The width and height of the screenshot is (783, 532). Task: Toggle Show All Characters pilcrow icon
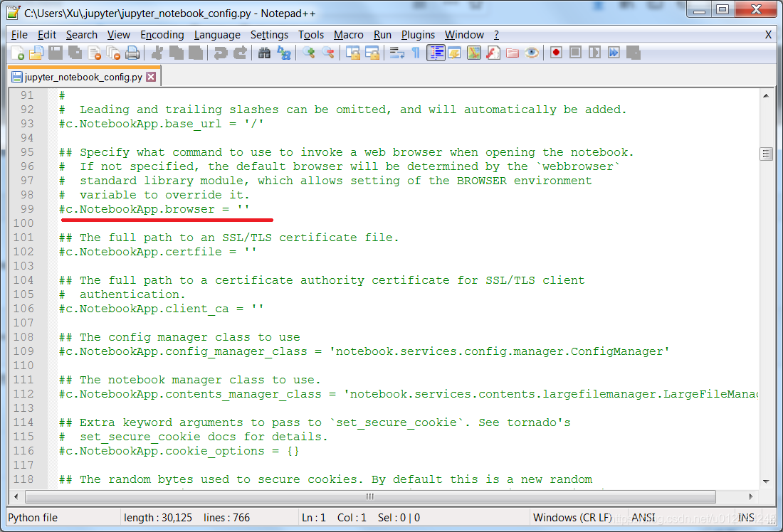point(416,53)
